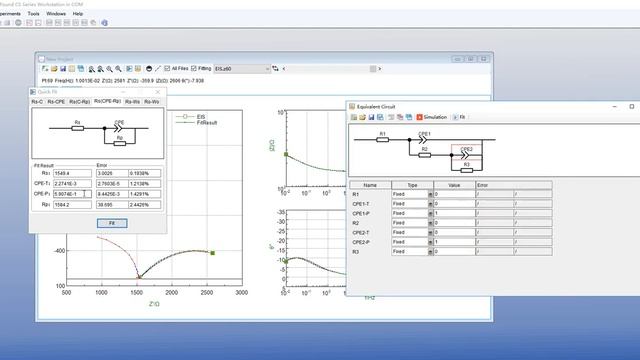Click the red copy icon in Equivalent Circuit
This screenshot has width=640, height=360.
click(400, 117)
